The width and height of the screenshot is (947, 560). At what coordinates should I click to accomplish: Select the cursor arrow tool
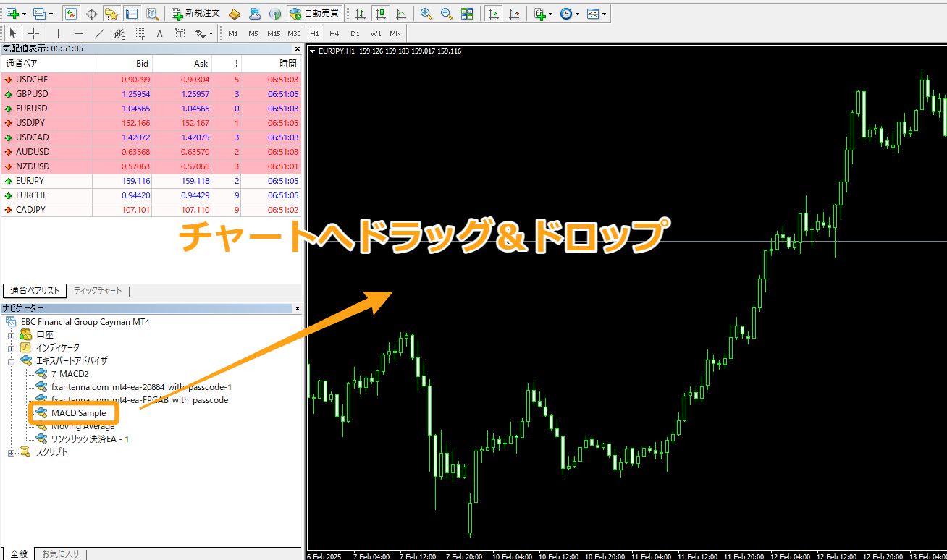tap(13, 33)
